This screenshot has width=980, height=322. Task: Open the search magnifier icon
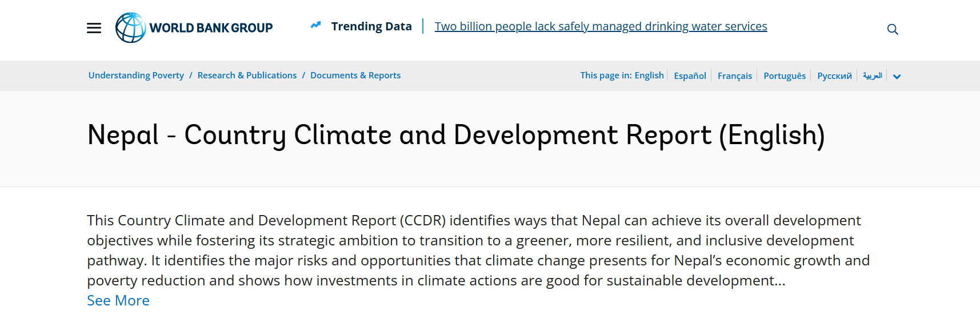coord(893,29)
